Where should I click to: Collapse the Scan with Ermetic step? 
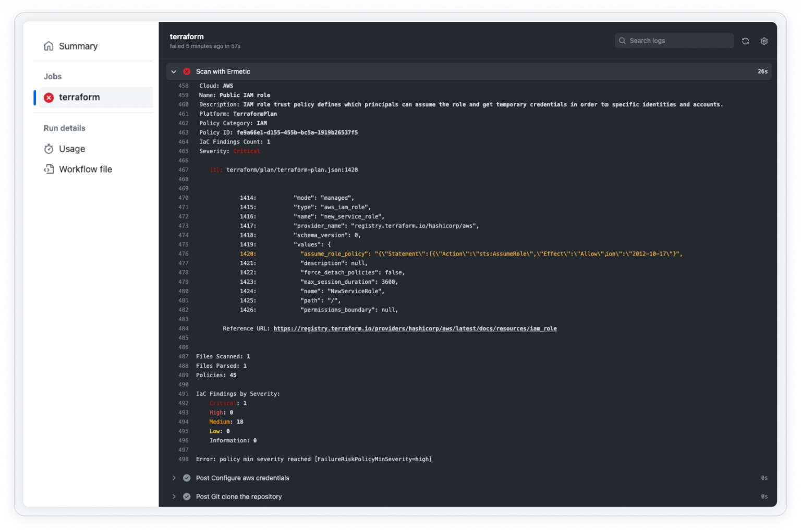click(174, 71)
